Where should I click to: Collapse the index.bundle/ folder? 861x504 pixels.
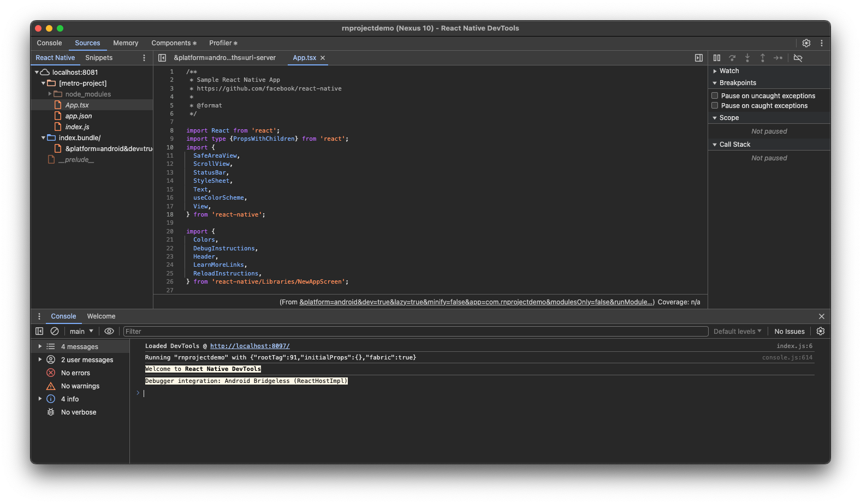(43, 137)
